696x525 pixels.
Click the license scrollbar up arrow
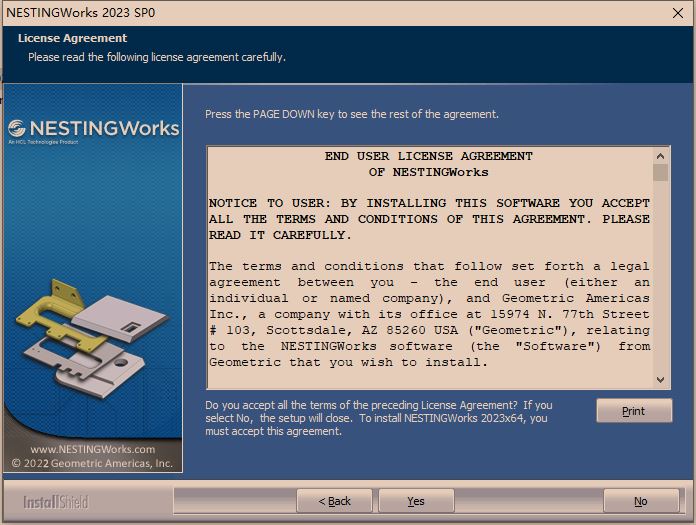(660, 156)
